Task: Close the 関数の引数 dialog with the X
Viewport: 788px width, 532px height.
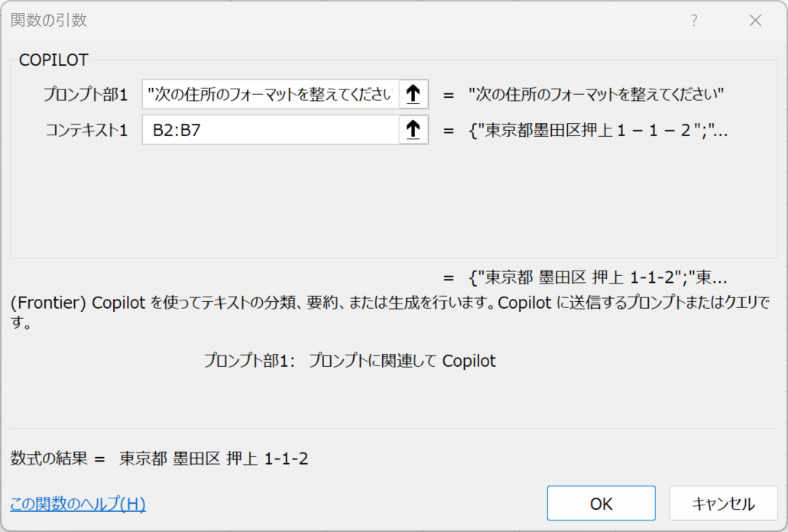Action: point(755,21)
